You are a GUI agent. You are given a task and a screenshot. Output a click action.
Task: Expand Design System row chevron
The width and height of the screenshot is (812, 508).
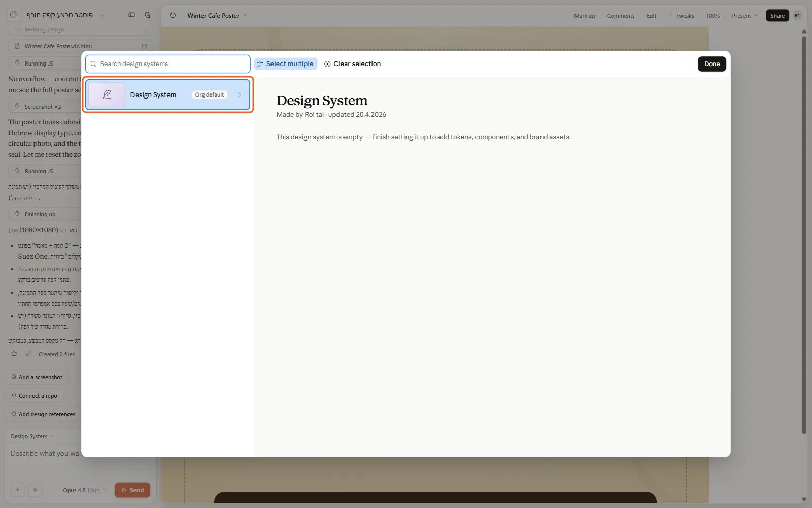coord(239,95)
